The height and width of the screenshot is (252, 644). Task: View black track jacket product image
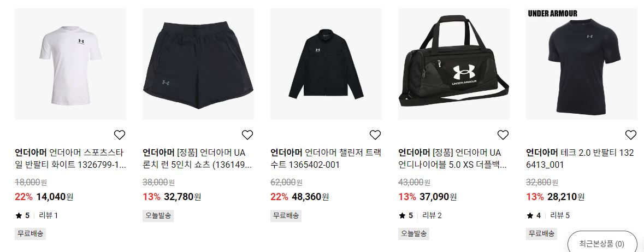(x=326, y=64)
